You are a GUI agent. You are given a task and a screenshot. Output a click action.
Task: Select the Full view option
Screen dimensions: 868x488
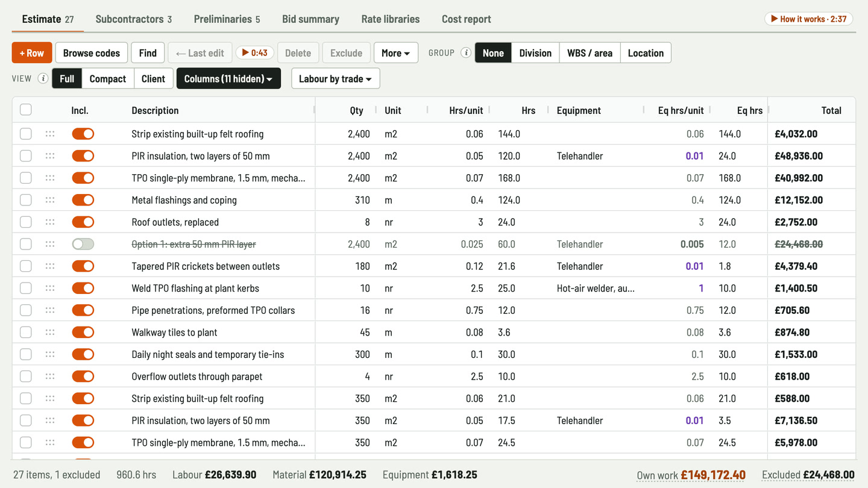pos(67,79)
